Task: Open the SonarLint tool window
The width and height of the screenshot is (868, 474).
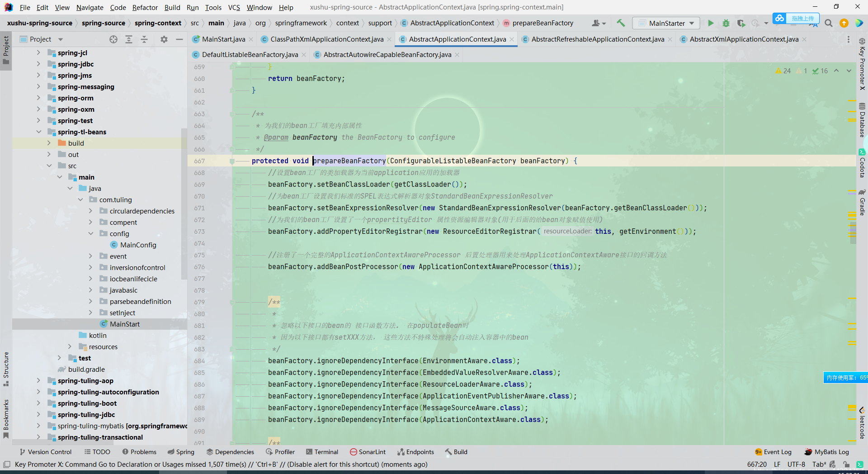Action: coord(368,452)
